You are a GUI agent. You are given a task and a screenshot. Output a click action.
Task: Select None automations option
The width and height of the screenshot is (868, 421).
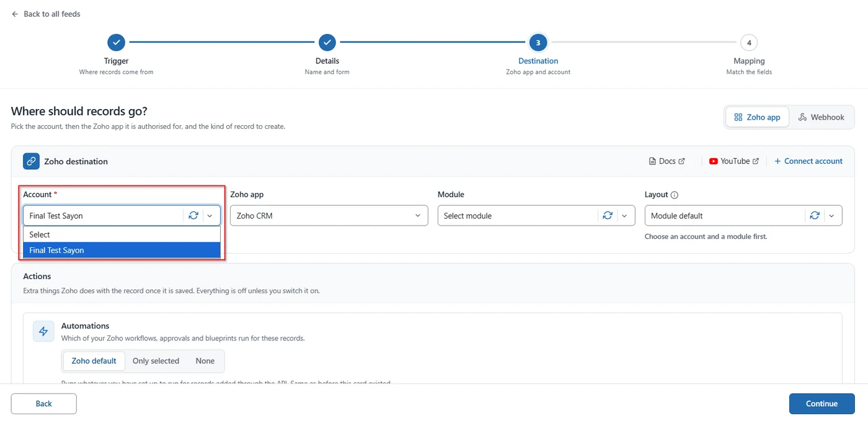(205, 361)
